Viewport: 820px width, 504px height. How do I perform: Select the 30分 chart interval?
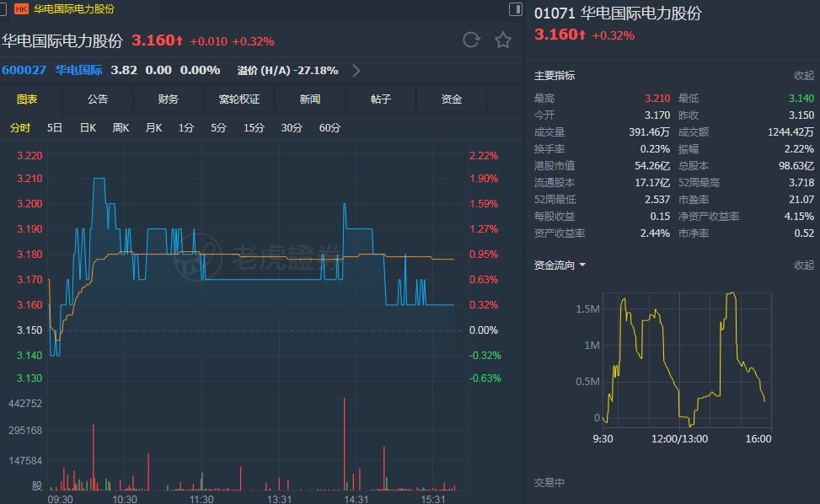(292, 128)
